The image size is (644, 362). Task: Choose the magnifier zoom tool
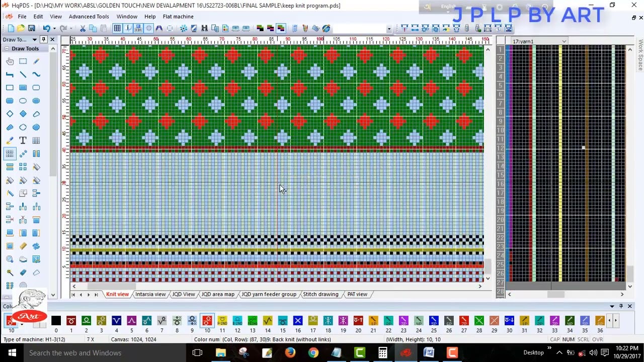10,259
